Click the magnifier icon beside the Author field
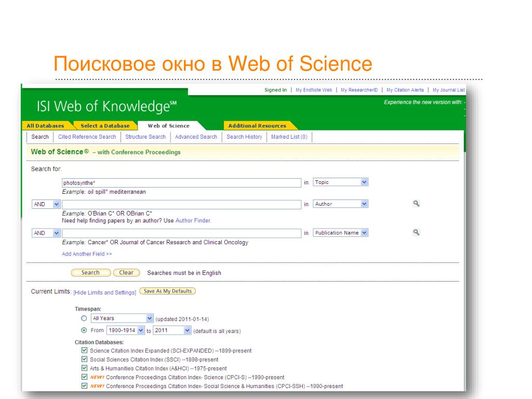 [x=416, y=204]
